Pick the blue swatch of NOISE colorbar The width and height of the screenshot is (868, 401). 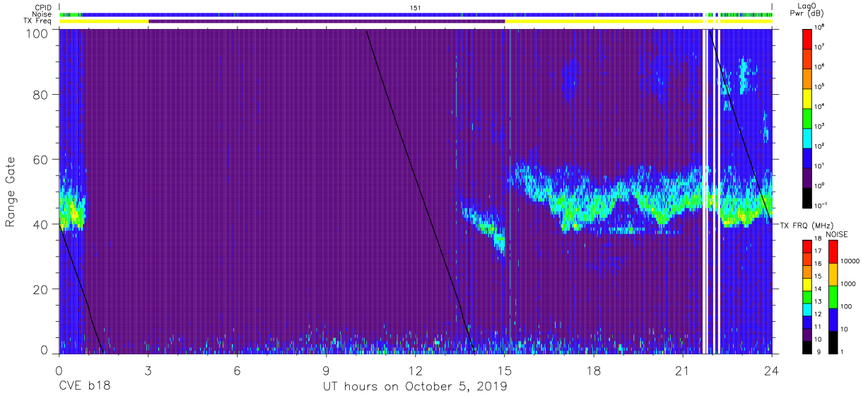(833, 318)
